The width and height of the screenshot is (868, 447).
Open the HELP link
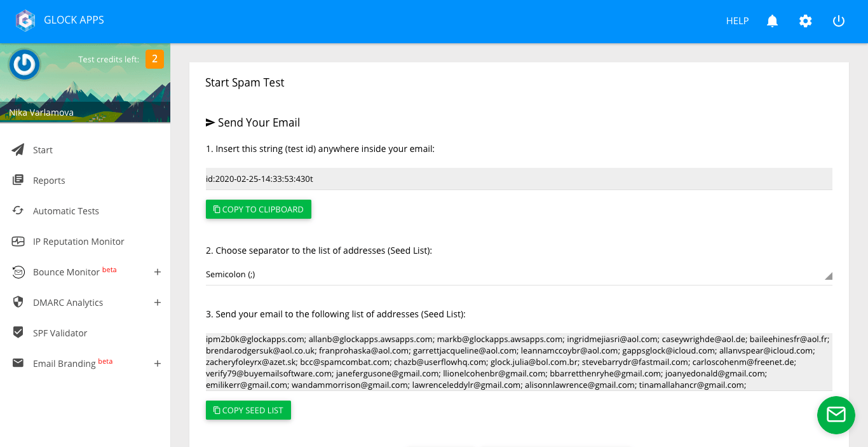pyautogui.click(x=737, y=21)
